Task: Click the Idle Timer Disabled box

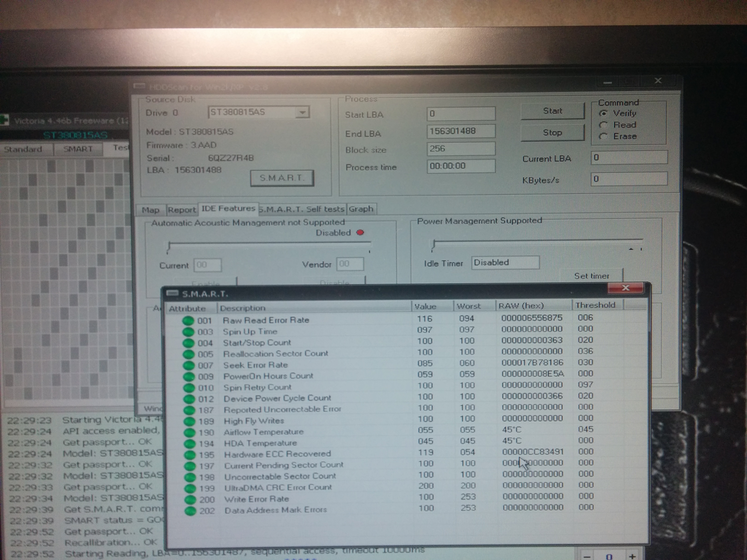Action: (505, 263)
